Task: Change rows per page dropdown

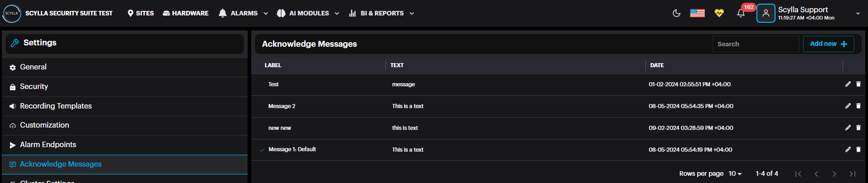Action: coord(735,173)
